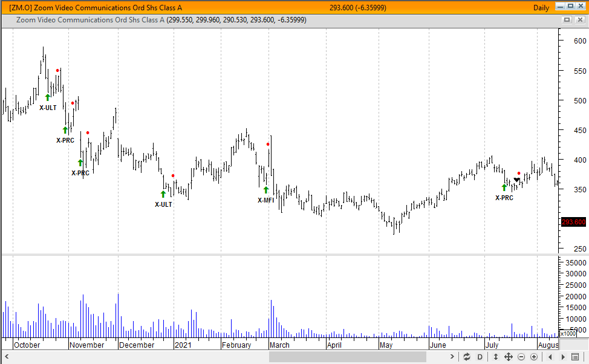Click the X-PRC signal label in July

click(x=504, y=198)
